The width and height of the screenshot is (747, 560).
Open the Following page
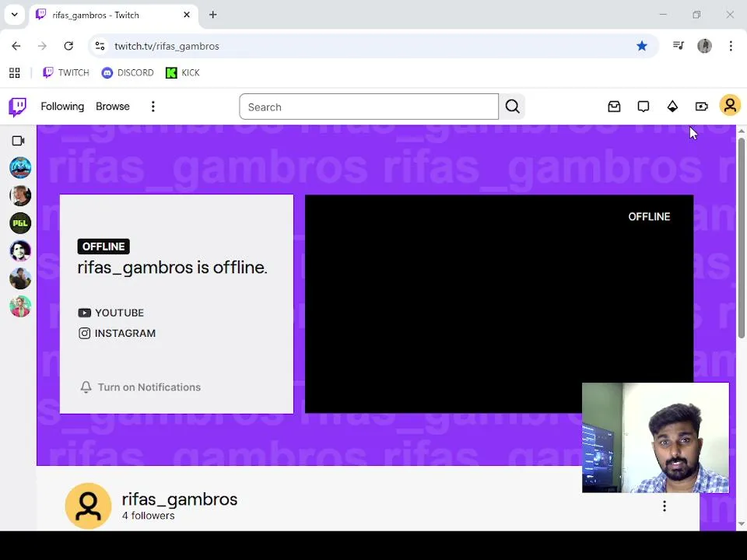pyautogui.click(x=62, y=107)
